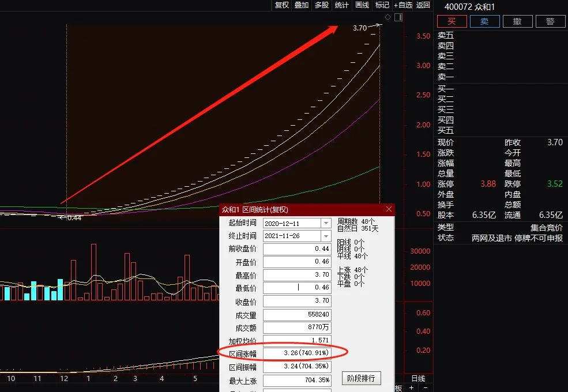
Task: Click the 区间涨幅 value field
Action: click(297, 352)
